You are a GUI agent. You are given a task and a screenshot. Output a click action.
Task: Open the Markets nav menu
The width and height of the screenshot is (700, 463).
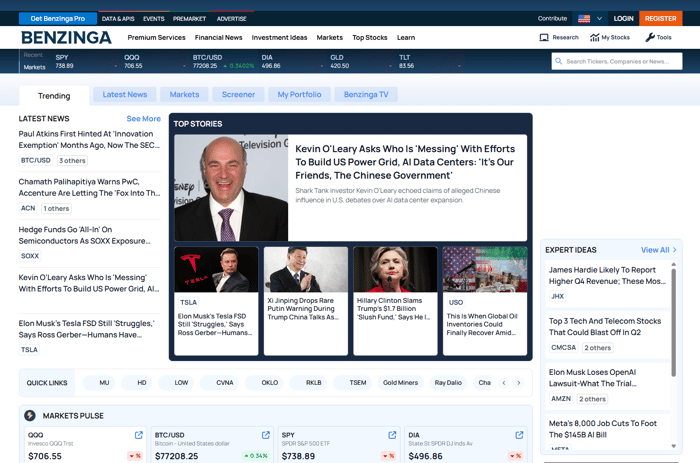329,38
